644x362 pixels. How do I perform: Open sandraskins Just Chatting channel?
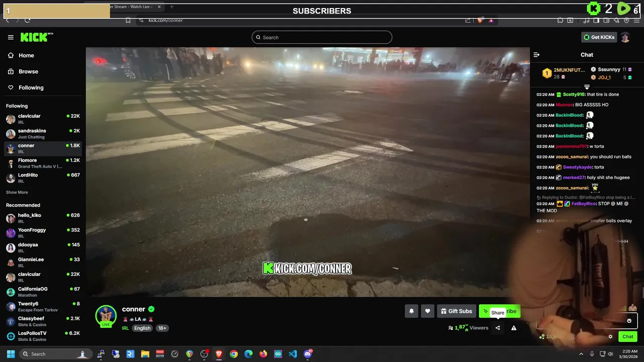click(43, 134)
